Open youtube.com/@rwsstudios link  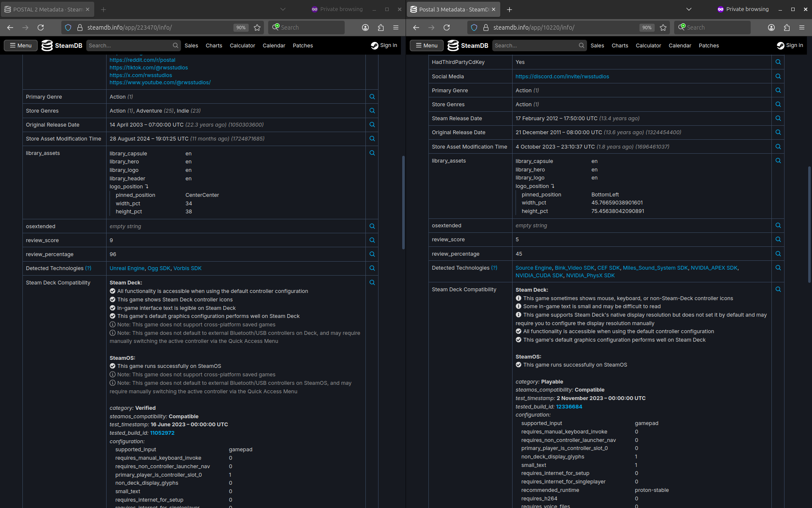160,83
